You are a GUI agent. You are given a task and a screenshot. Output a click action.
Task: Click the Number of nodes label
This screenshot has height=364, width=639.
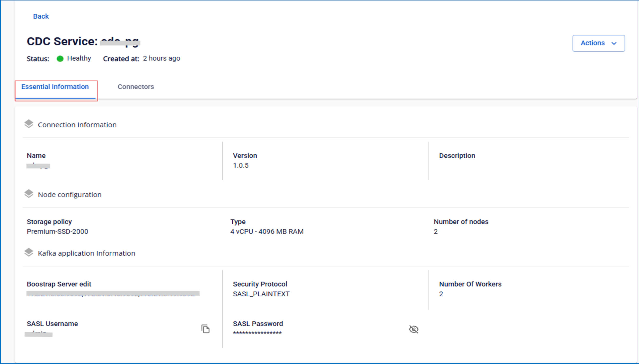point(461,222)
